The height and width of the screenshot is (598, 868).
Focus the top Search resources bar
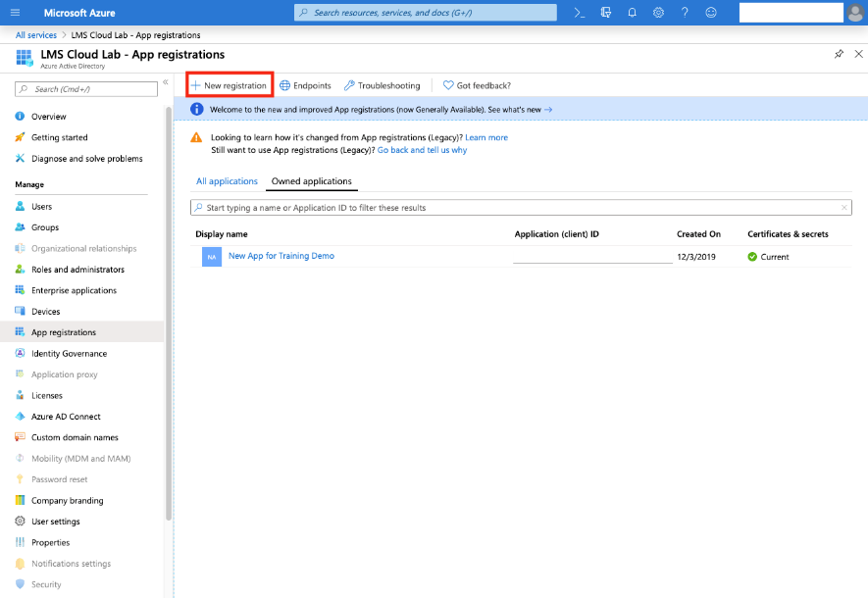click(x=425, y=12)
